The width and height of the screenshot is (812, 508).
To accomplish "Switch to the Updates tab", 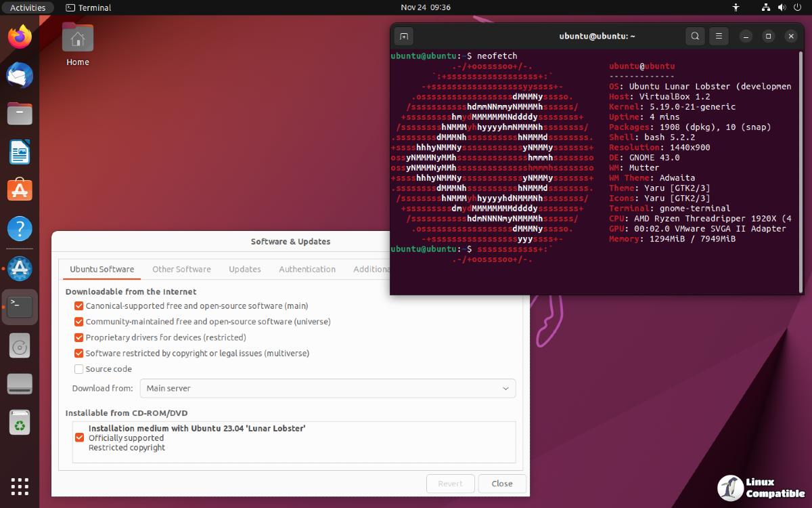I will point(244,269).
